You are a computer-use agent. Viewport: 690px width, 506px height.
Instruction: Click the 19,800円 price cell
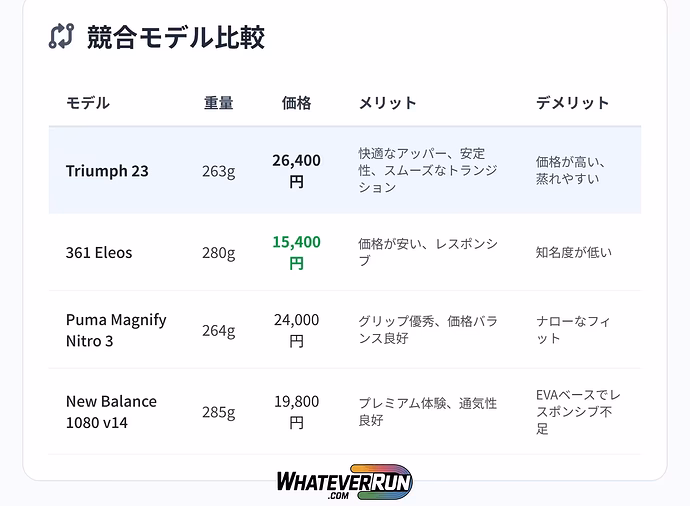point(296,412)
